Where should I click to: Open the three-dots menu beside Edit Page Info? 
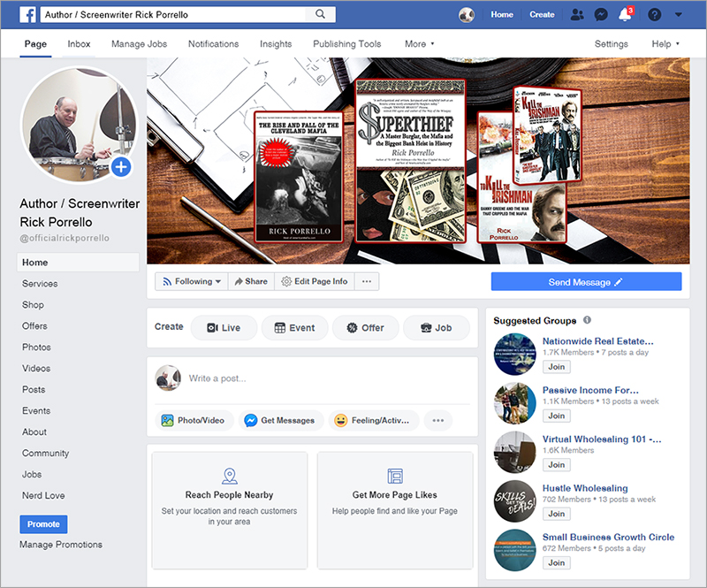pos(367,281)
